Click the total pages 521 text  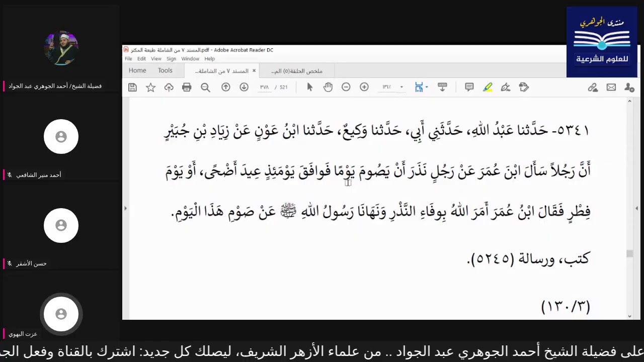(284, 87)
